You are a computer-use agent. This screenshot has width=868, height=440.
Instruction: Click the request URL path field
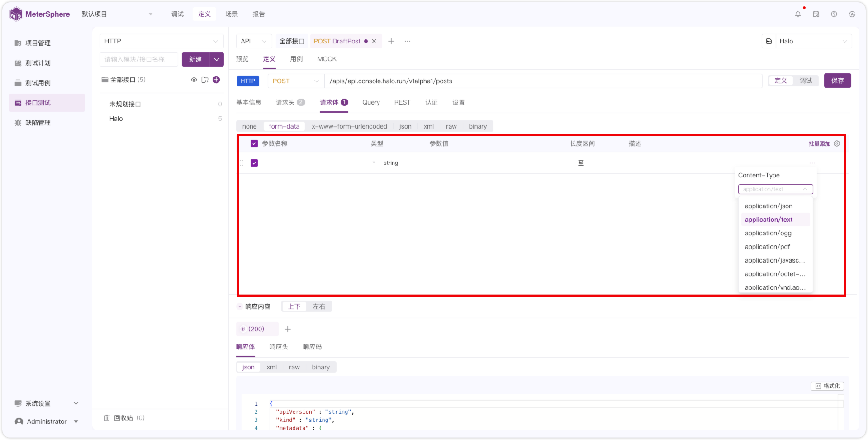click(543, 81)
